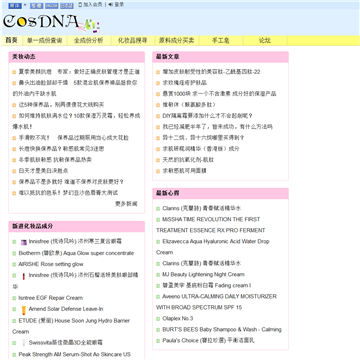Open 原料成分买卖 tab
Screen dimensions: 360x360
(177, 40)
